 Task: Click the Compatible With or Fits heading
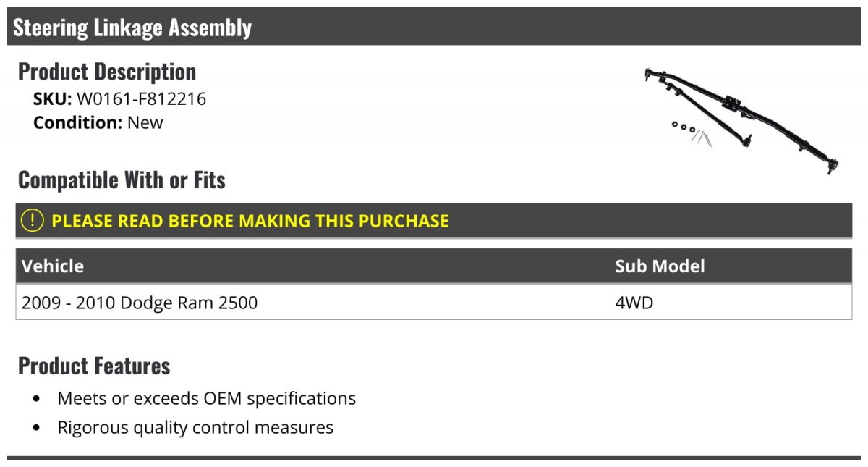click(x=122, y=180)
